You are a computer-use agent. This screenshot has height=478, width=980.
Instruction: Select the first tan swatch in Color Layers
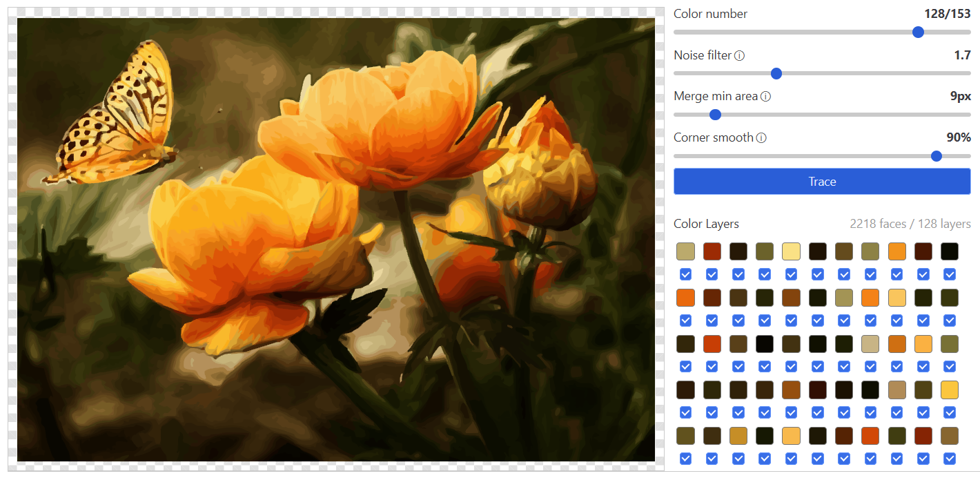point(685,251)
